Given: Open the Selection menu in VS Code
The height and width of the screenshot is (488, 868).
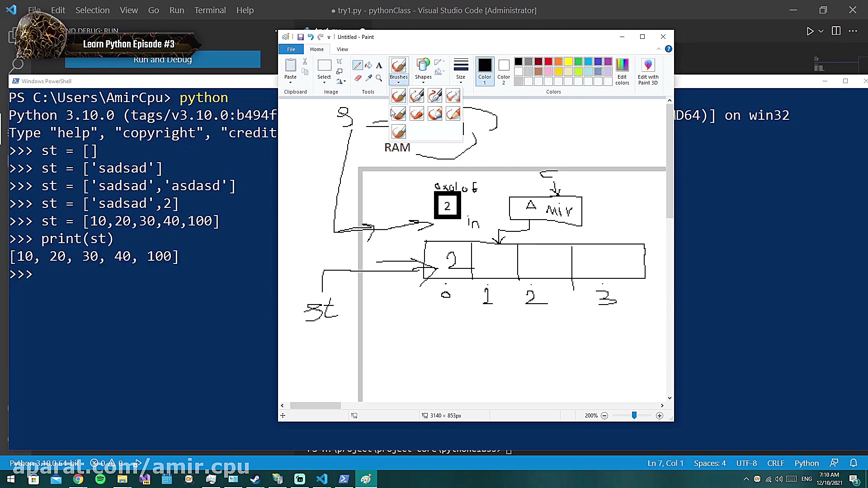Looking at the screenshot, I should click(x=92, y=10).
